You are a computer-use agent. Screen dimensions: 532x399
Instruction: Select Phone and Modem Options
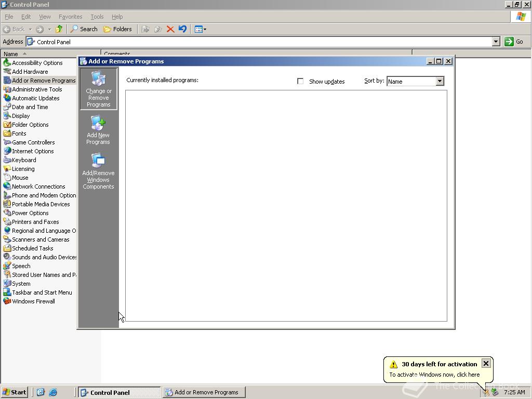[x=39, y=195]
